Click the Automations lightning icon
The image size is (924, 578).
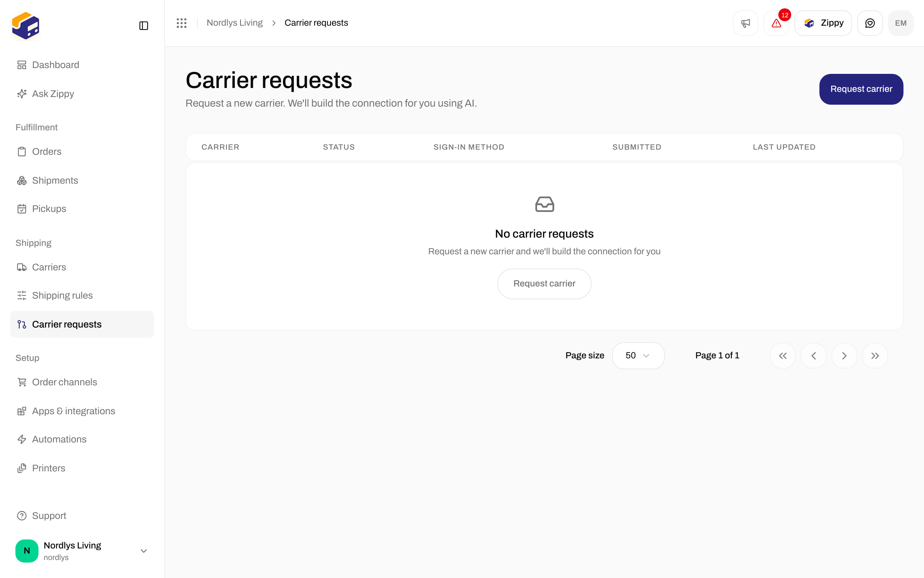[x=22, y=439]
